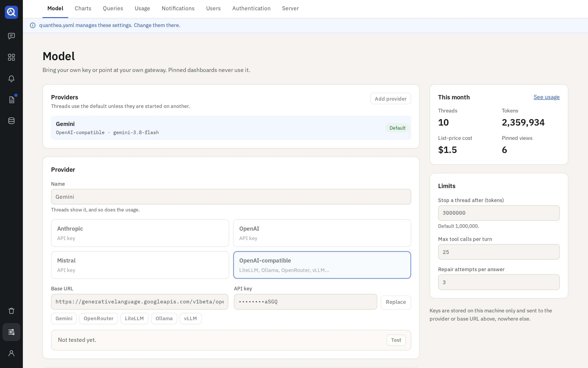The image size is (588, 368).
Task: Click the Stop a thread after tokens field
Action: pyautogui.click(x=499, y=213)
